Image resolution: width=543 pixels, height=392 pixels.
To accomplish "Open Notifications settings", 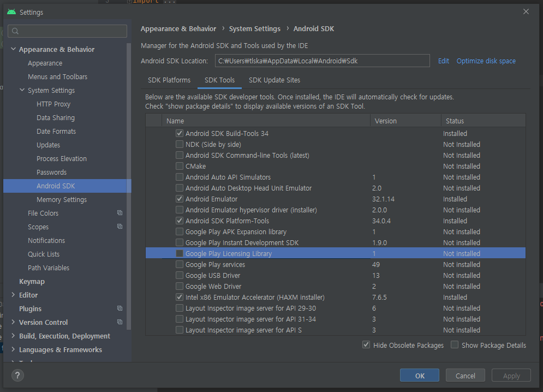I will [46, 241].
